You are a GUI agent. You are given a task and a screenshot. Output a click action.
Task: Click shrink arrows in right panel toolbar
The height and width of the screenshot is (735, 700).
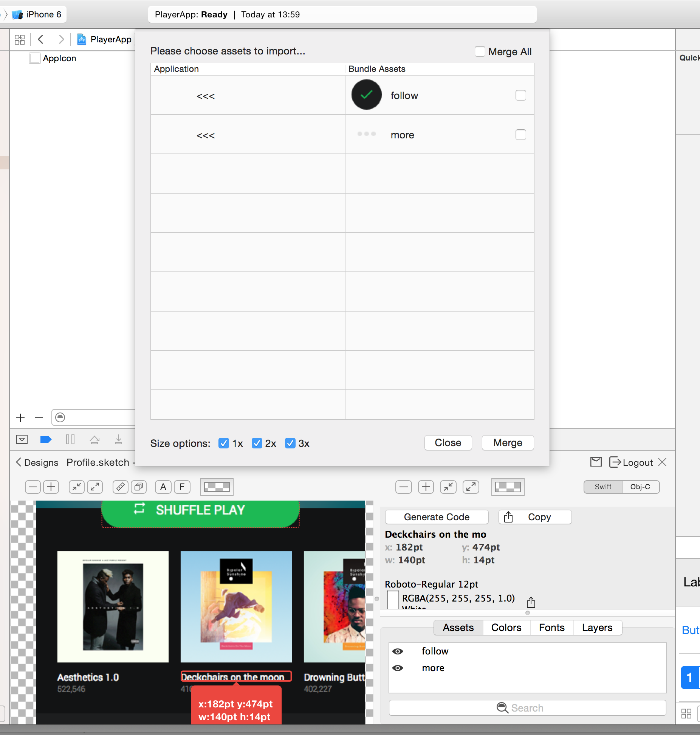tap(448, 487)
